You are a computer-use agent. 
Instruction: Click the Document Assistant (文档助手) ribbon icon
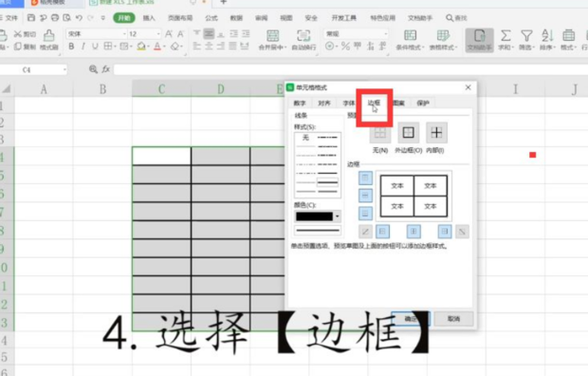point(479,40)
